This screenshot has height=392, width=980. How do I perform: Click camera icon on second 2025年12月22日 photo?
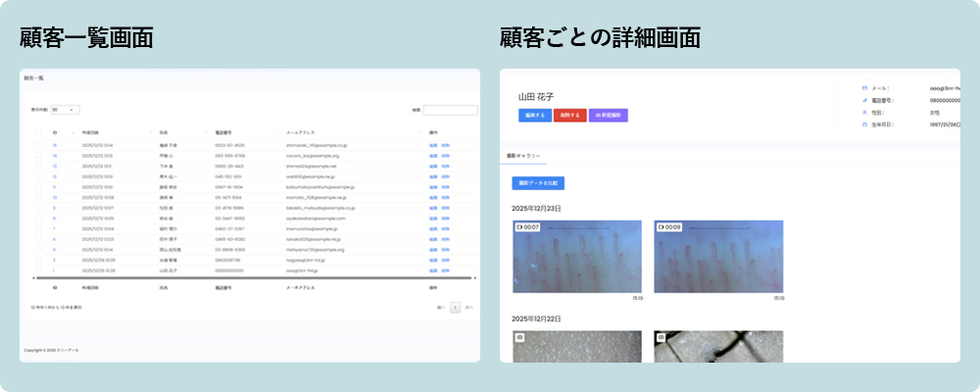point(661,337)
